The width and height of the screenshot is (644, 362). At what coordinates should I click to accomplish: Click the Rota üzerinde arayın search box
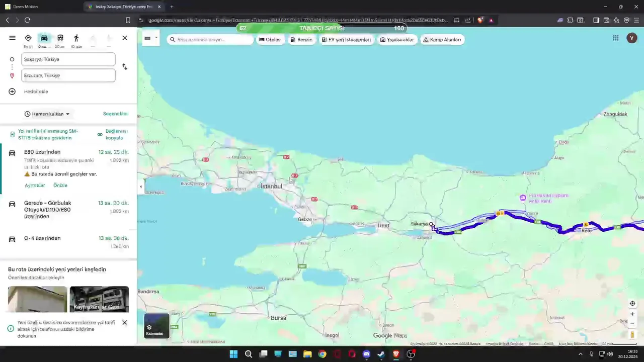click(x=210, y=40)
